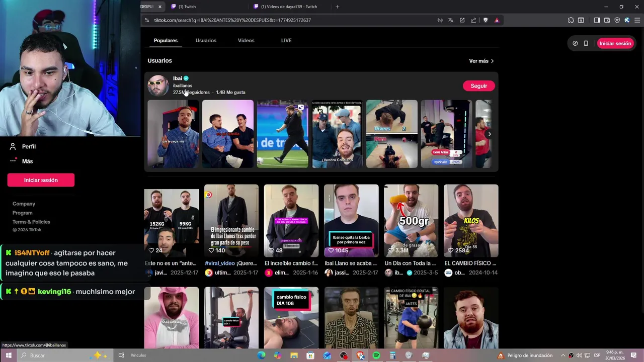This screenshot has height=362, width=644.
Task: Click the round TikTok icon beside the phone icon
Action: 575,43
